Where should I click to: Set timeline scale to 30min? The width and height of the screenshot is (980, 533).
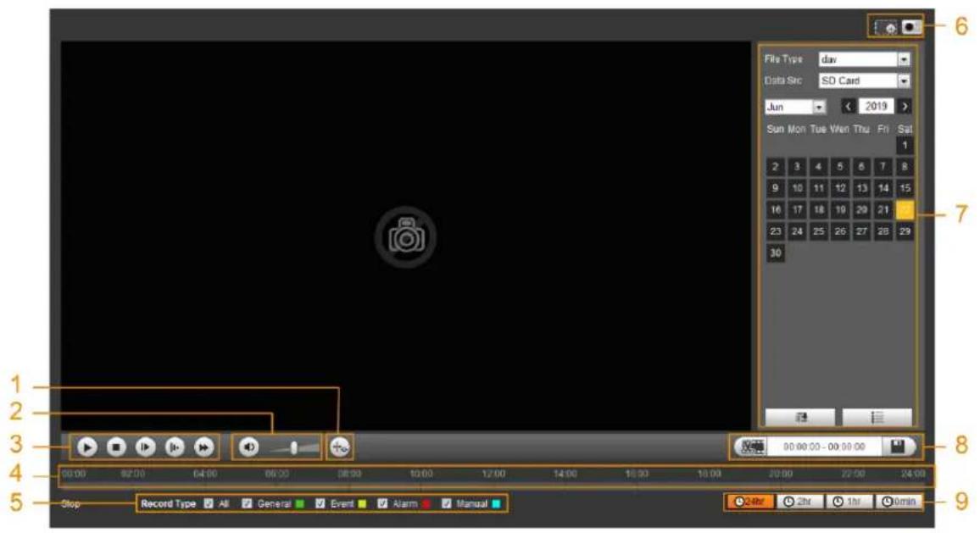point(898,502)
